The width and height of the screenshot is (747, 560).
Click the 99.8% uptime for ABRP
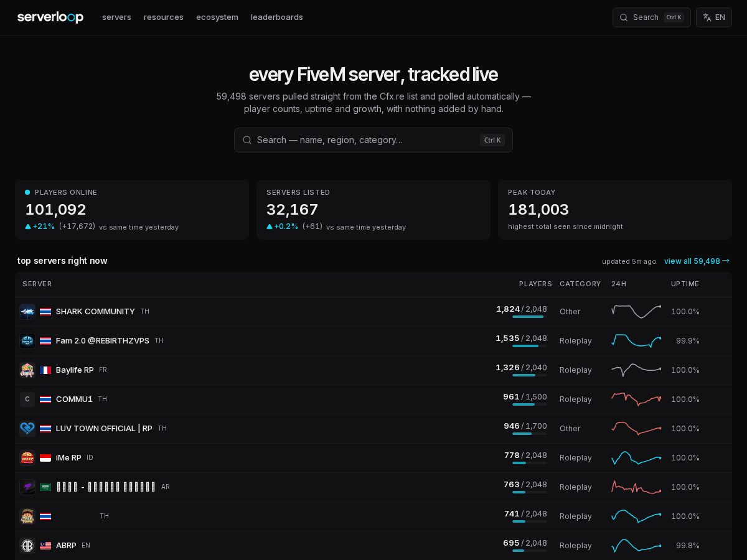click(x=688, y=546)
